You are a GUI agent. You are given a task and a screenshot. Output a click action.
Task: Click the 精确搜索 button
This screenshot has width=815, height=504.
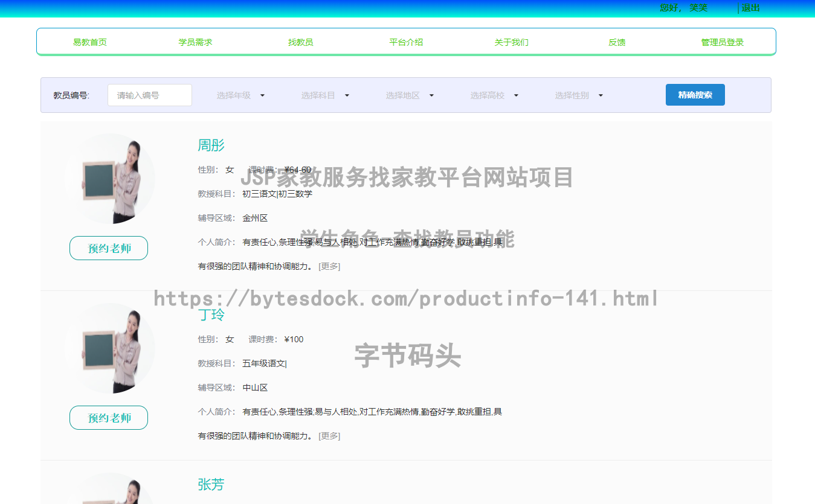[x=695, y=95]
